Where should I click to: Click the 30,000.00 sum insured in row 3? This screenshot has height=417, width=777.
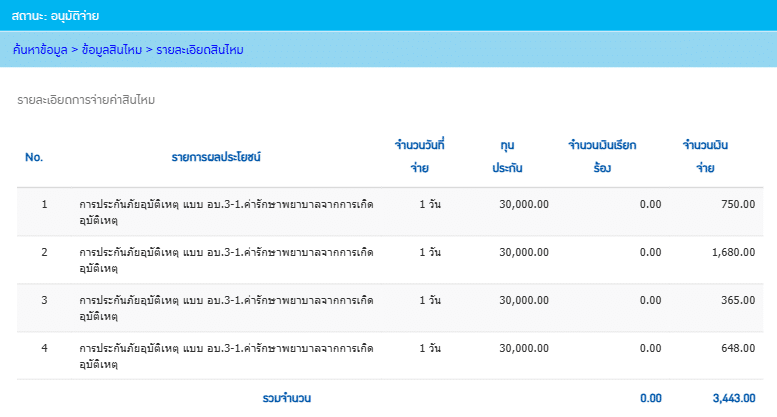(524, 300)
